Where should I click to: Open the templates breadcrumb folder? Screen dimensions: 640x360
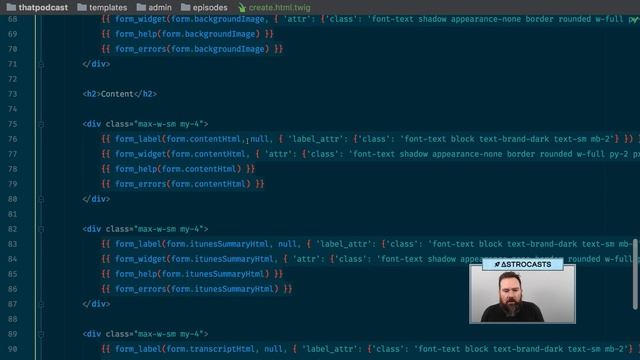pos(102,7)
